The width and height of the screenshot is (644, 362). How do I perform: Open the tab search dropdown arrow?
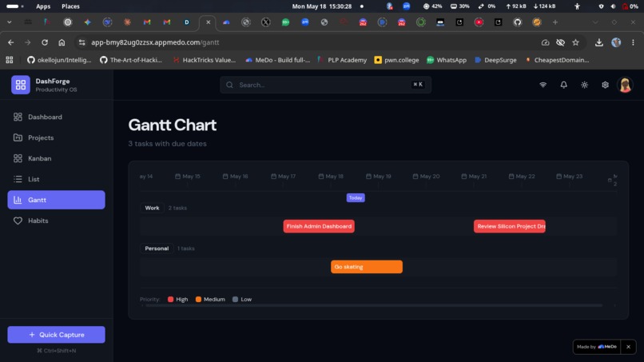(9, 22)
